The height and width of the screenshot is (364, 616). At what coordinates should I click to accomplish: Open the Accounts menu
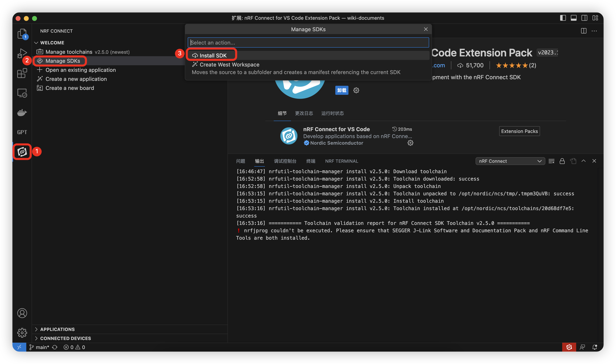pos(22,313)
